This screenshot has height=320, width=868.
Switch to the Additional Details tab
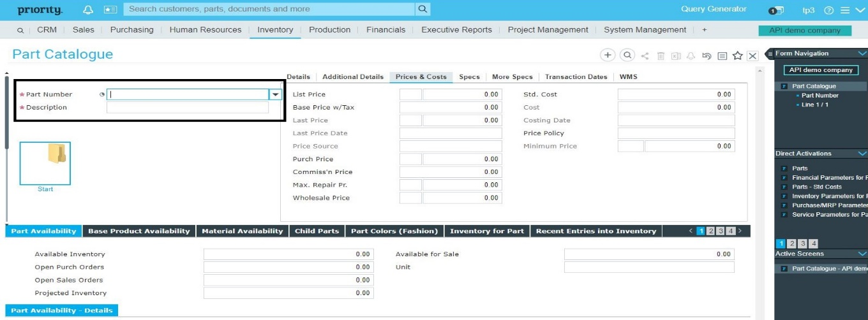coord(353,77)
